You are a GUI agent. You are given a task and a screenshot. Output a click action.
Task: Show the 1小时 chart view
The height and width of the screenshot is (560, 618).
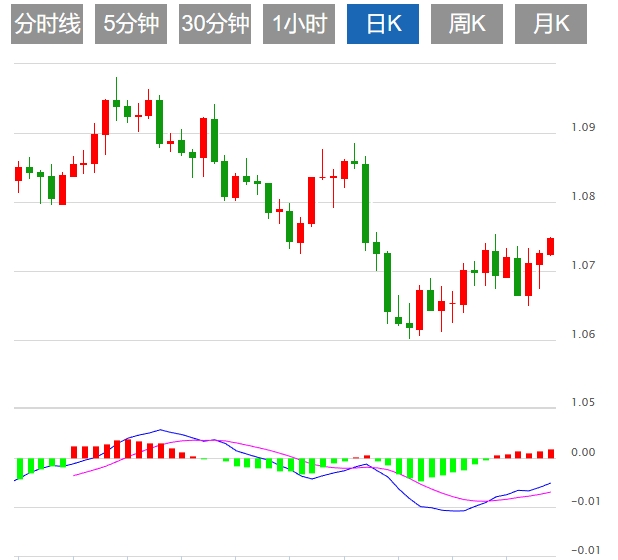(x=299, y=25)
